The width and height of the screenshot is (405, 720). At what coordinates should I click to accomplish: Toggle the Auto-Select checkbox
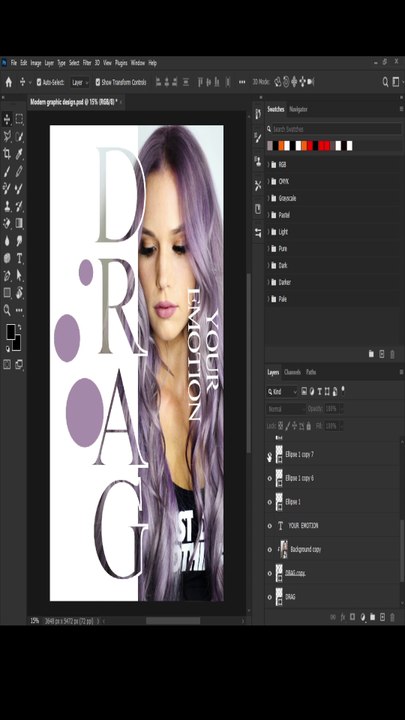click(x=39, y=82)
